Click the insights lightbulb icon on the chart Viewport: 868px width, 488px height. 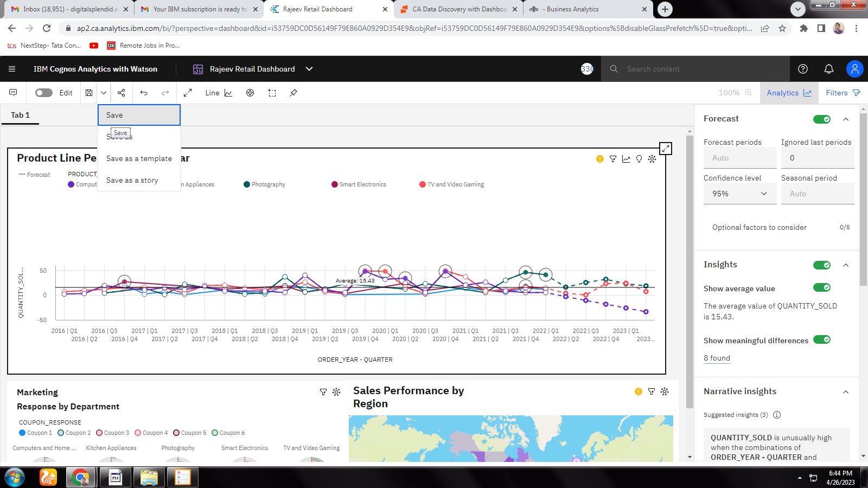[639, 159]
